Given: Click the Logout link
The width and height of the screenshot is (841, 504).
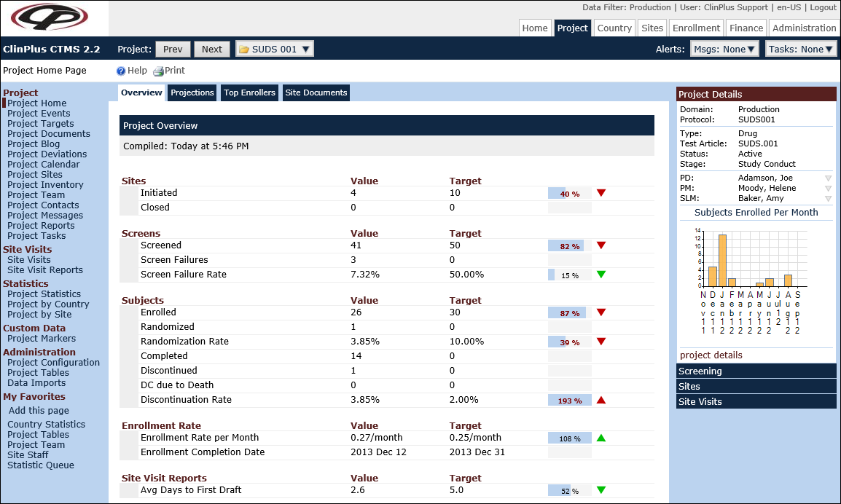Looking at the screenshot, I should click(823, 7).
